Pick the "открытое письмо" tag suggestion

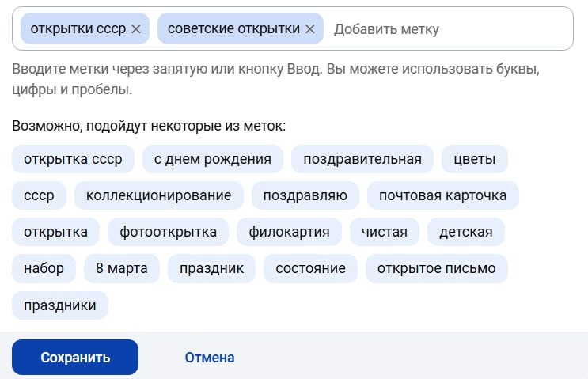point(436,268)
